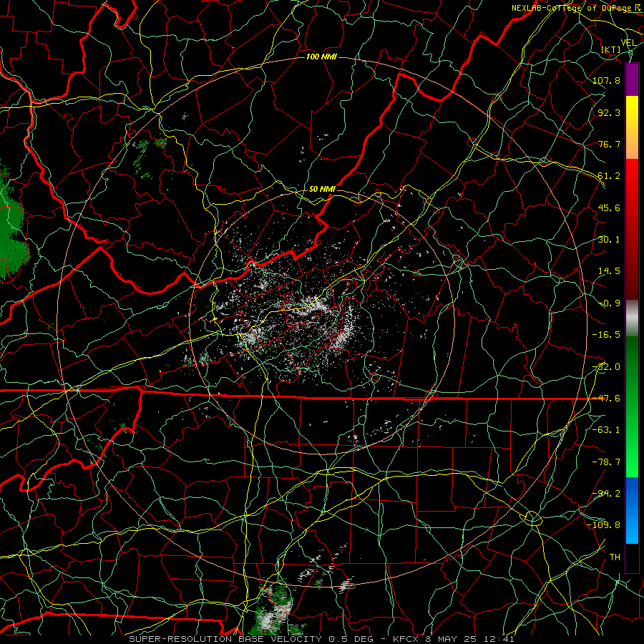This screenshot has width=644, height=644.
Task: Click the -0.9 velocity scale value
Action: coord(609,303)
